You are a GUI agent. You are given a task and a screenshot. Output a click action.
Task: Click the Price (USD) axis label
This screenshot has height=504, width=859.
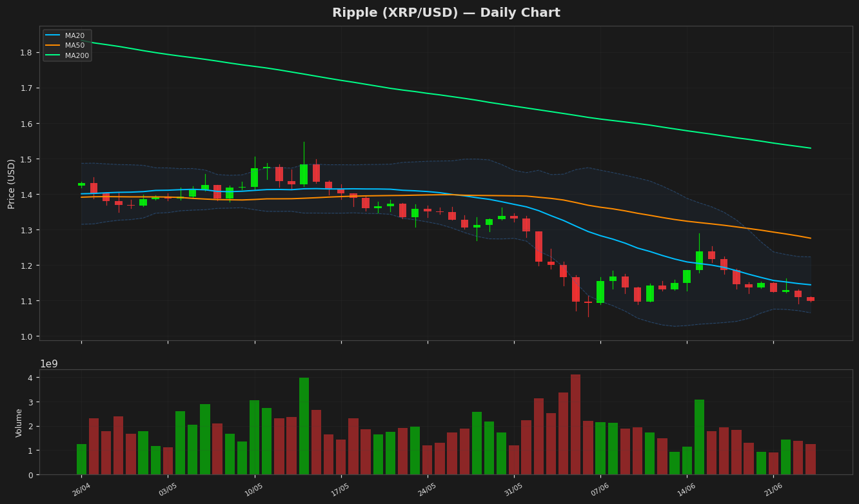12,184
